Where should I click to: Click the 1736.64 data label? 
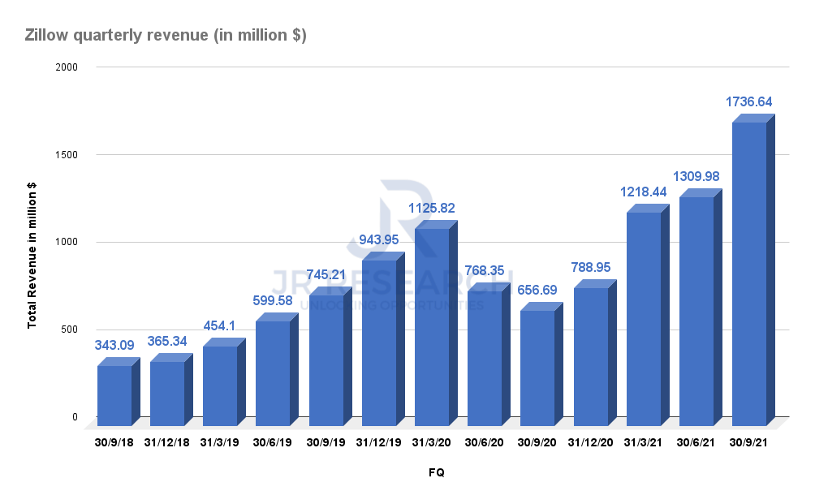(x=749, y=102)
